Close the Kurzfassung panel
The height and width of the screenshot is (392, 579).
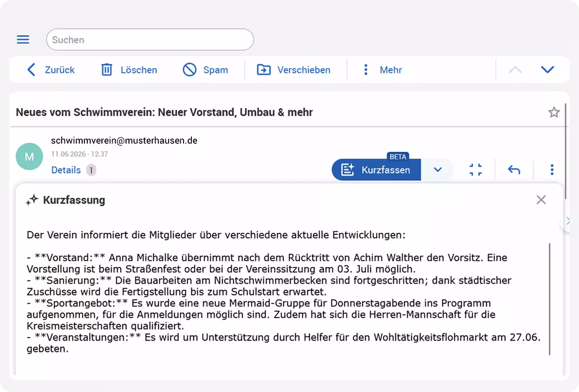point(541,200)
